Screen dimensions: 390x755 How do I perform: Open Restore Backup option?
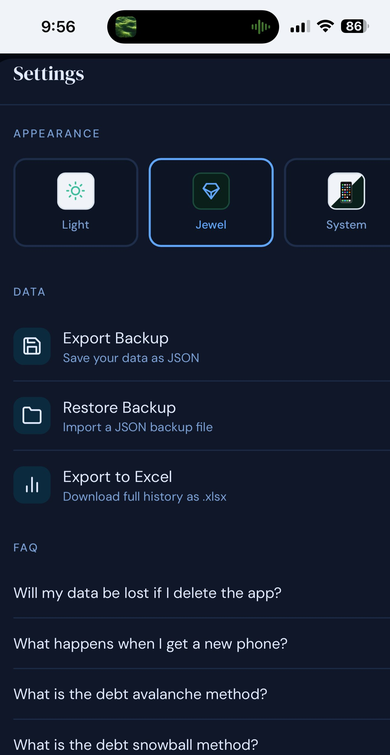click(202, 416)
